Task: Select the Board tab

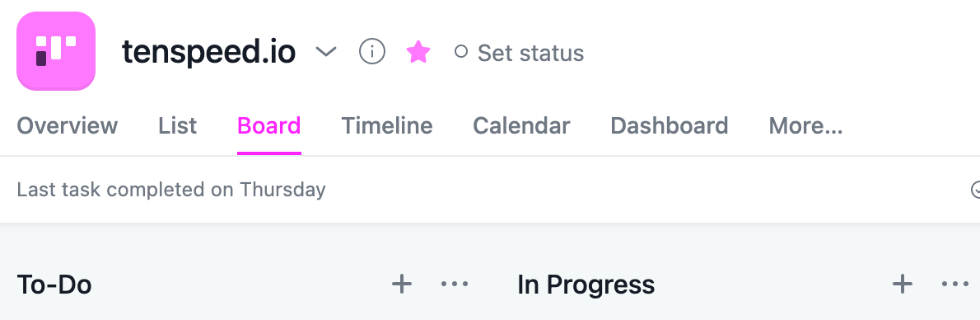Action: click(x=269, y=126)
